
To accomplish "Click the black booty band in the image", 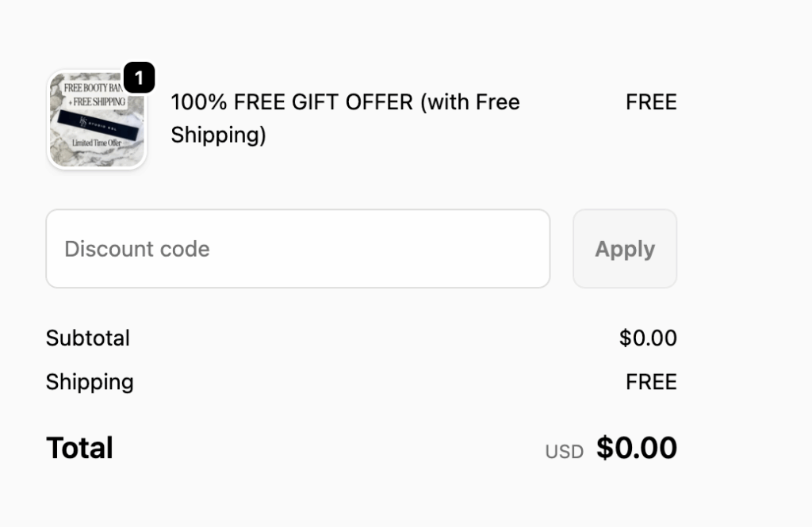I will coord(97,122).
